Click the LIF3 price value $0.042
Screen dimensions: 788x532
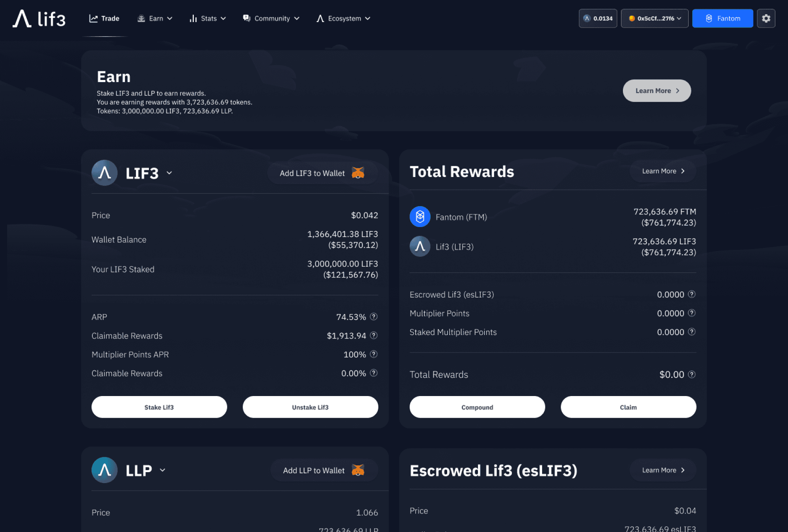(364, 215)
